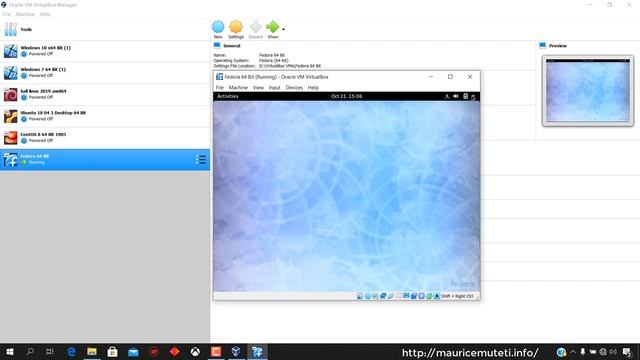Viewport: 640px width, 360px height.
Task: Open the Fedora system menu arrow
Action: pyautogui.click(x=473, y=97)
